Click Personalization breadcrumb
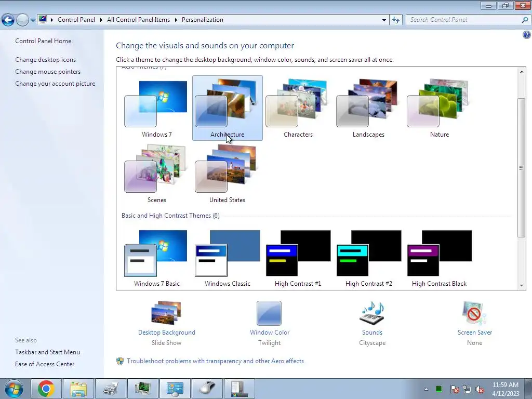This screenshot has height=399, width=532. point(203,20)
